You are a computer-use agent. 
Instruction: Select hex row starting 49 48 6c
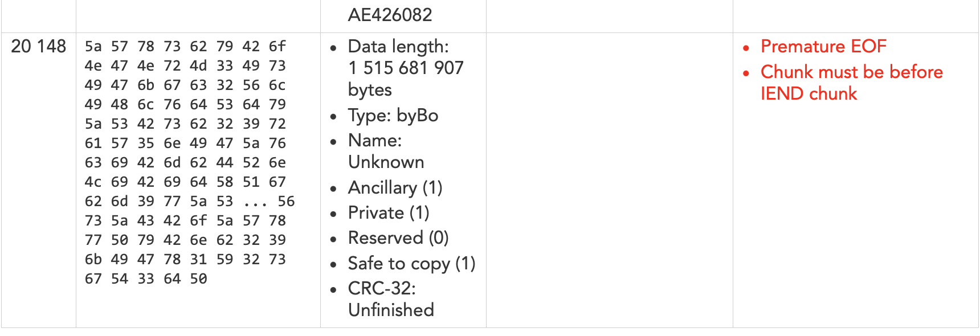[185, 104]
